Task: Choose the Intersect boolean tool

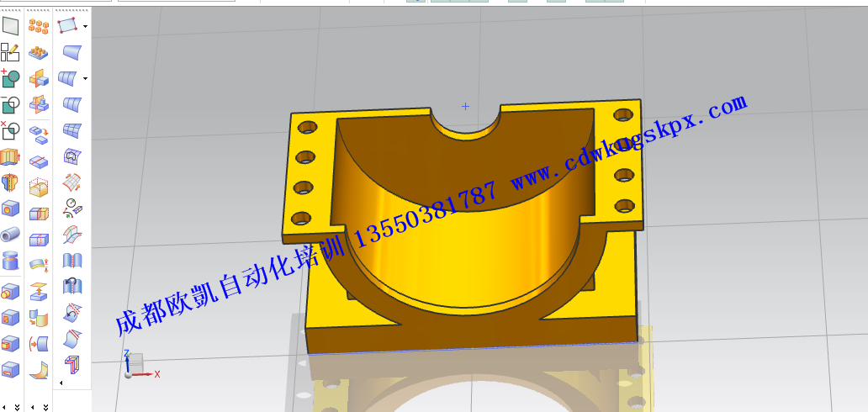Action: (11, 131)
